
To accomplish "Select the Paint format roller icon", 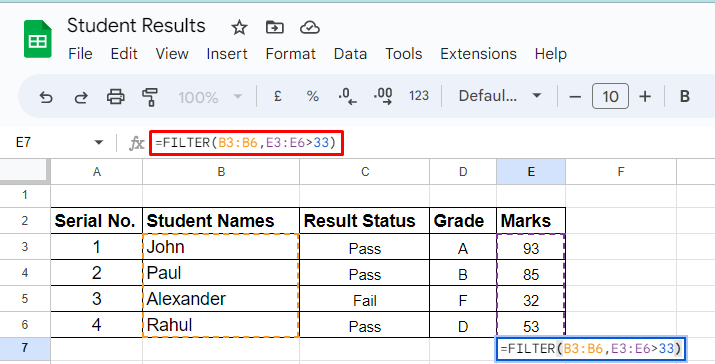I will [x=150, y=97].
